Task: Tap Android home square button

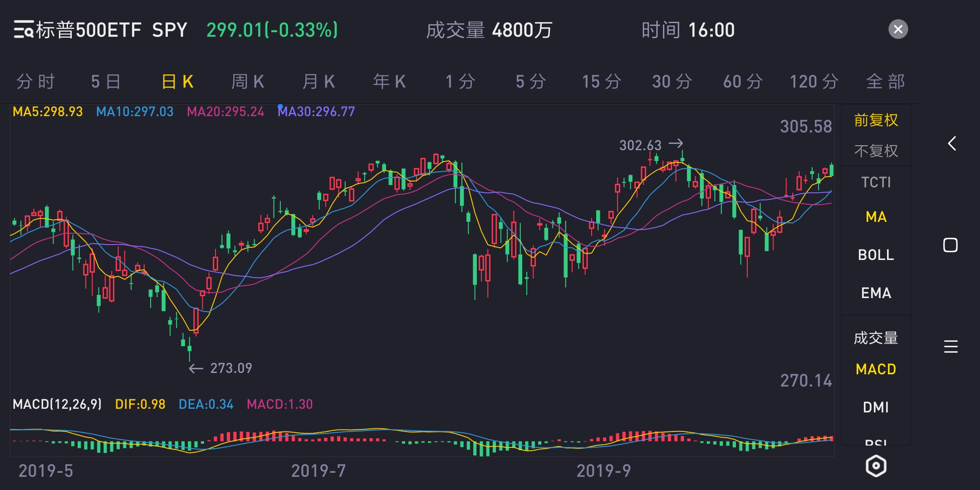Action: pyautogui.click(x=950, y=245)
